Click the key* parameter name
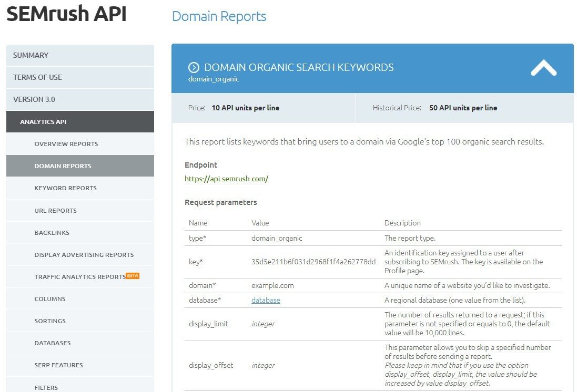Viewport: 577px width, 392px height. pyautogui.click(x=196, y=262)
